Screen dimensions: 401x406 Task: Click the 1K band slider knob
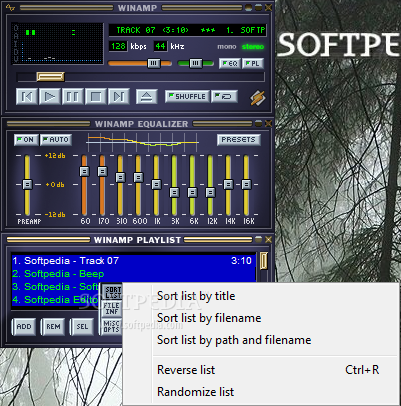pyautogui.click(x=156, y=184)
